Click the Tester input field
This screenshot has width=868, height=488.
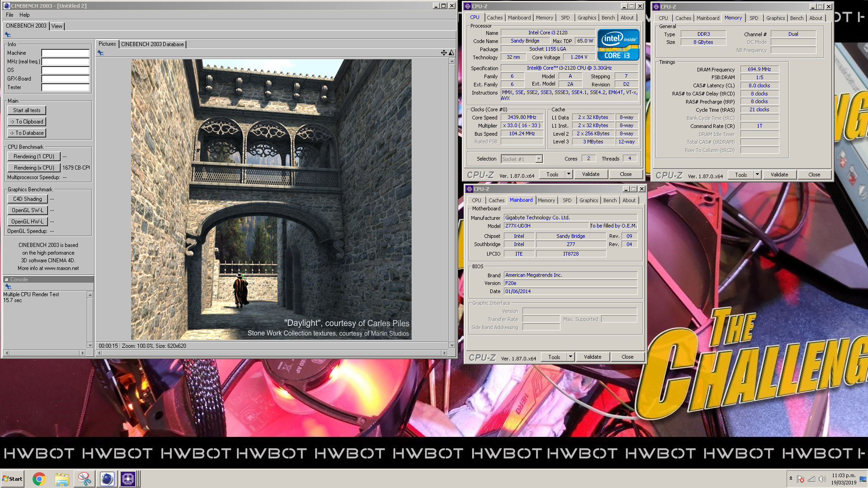click(x=65, y=87)
